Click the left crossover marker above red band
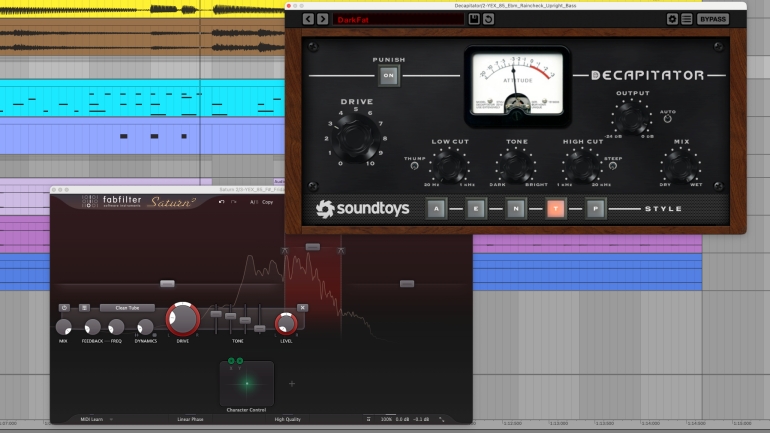 pyautogui.click(x=285, y=251)
